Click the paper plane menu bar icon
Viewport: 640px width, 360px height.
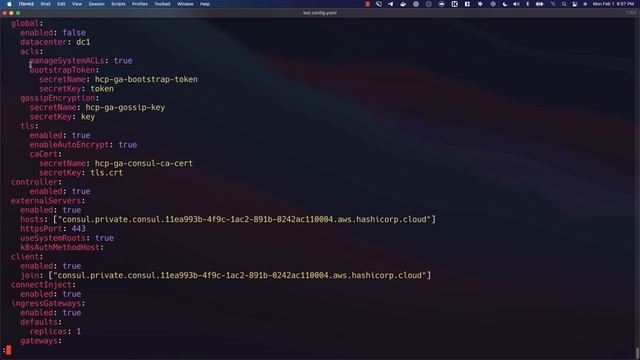(x=391, y=4)
